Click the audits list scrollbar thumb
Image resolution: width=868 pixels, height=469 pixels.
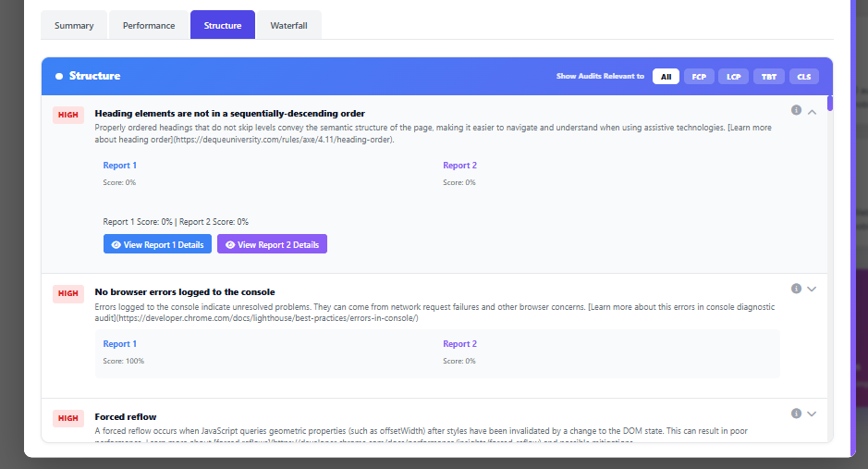click(830, 104)
